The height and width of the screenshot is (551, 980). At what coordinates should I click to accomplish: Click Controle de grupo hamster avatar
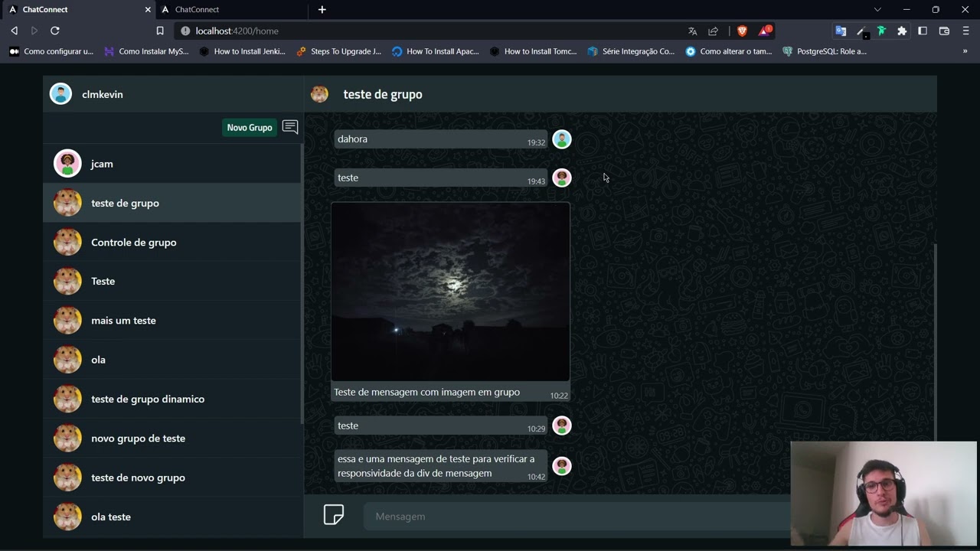pyautogui.click(x=67, y=242)
